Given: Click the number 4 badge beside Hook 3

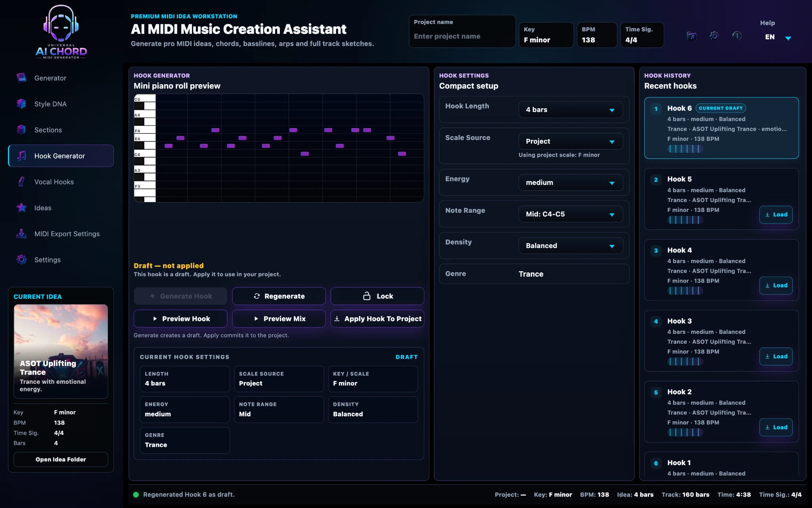Looking at the screenshot, I should point(656,321).
